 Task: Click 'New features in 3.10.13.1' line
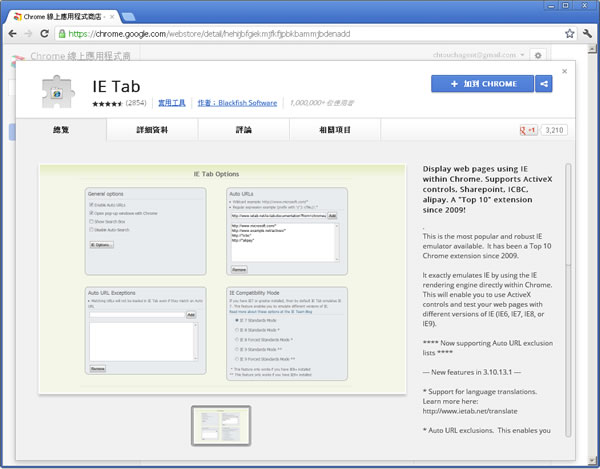[471, 372]
